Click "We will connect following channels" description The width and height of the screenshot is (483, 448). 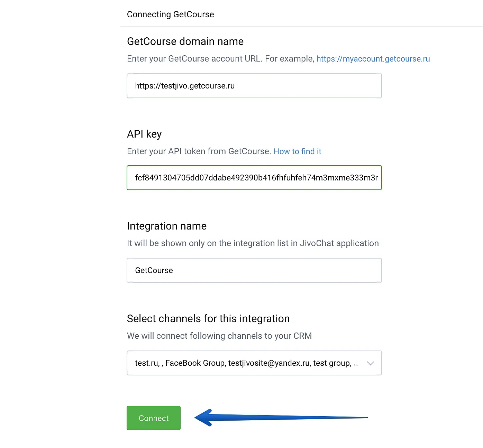pyautogui.click(x=219, y=336)
